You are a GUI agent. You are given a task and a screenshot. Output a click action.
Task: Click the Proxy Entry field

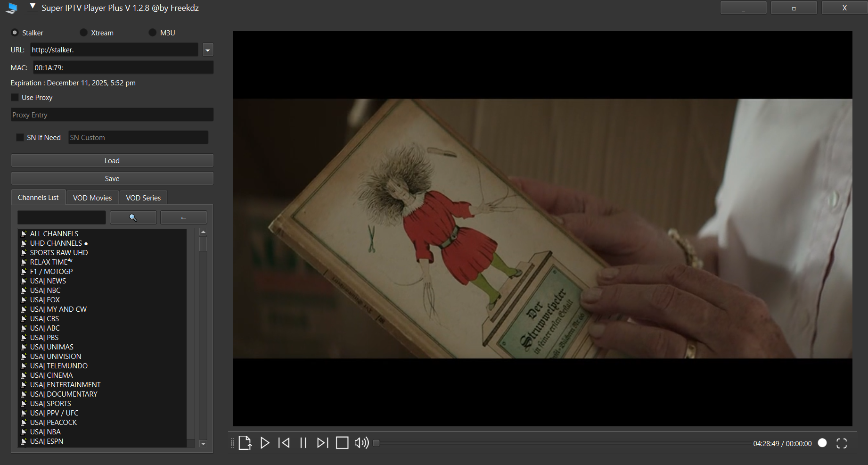coord(112,115)
